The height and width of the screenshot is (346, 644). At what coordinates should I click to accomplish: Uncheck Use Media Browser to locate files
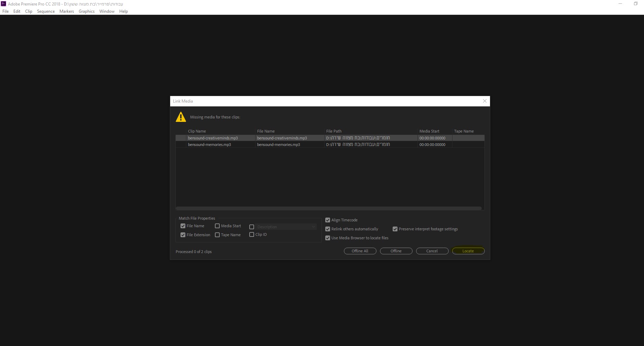click(x=328, y=238)
